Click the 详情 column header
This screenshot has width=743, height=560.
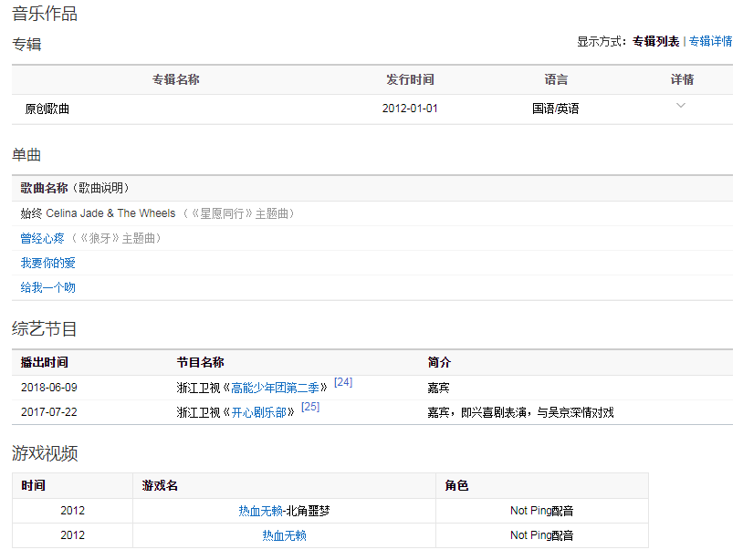point(682,79)
